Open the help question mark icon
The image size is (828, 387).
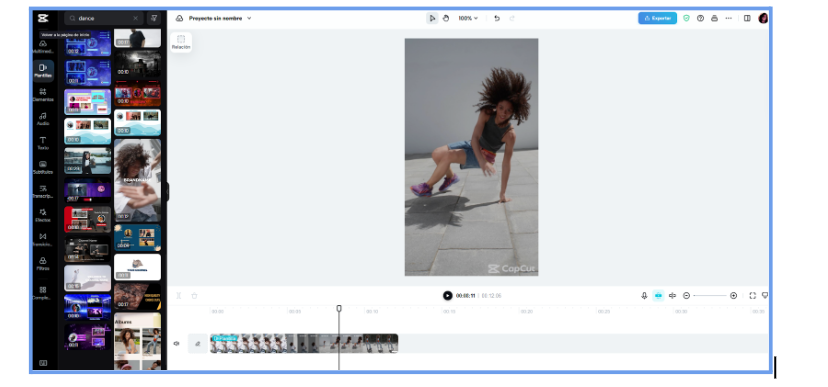point(700,18)
